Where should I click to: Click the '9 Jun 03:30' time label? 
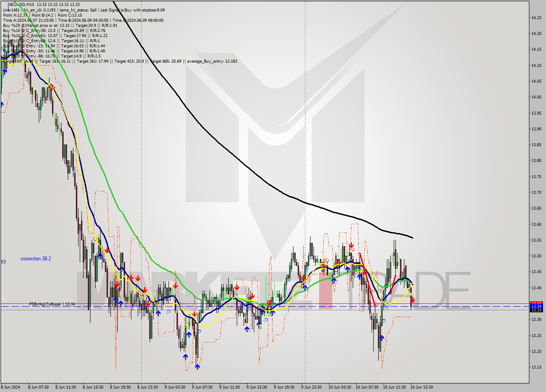pyautogui.click(x=175, y=387)
